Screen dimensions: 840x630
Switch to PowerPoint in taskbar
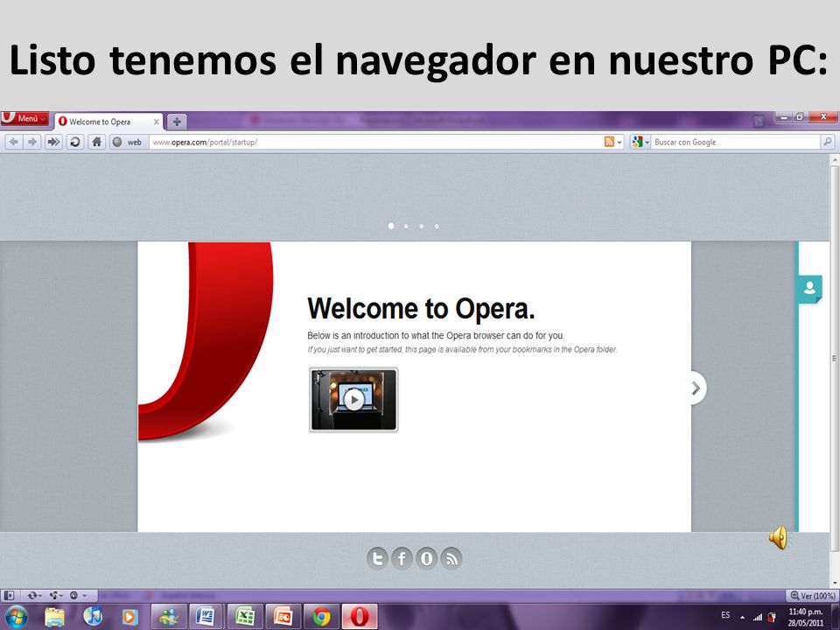(283, 617)
